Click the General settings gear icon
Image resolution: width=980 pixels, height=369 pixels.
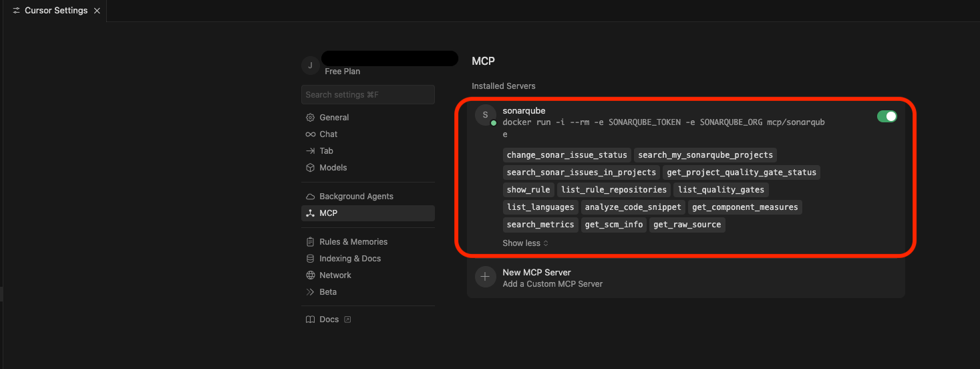pyautogui.click(x=310, y=118)
